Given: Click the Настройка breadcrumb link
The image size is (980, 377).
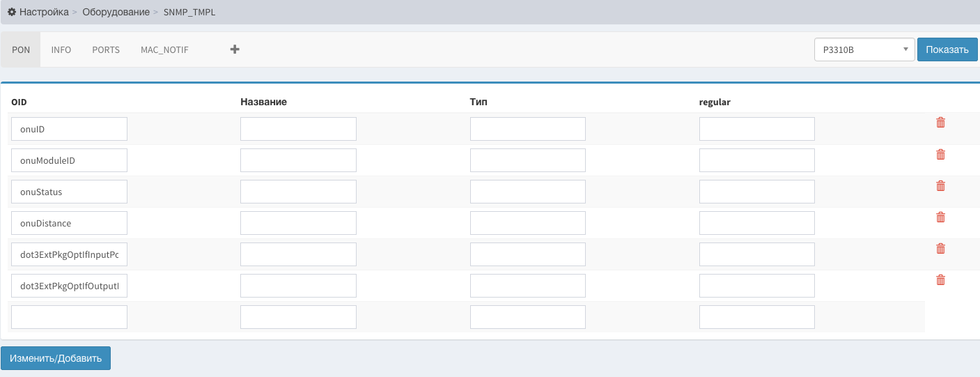Looking at the screenshot, I should point(44,12).
